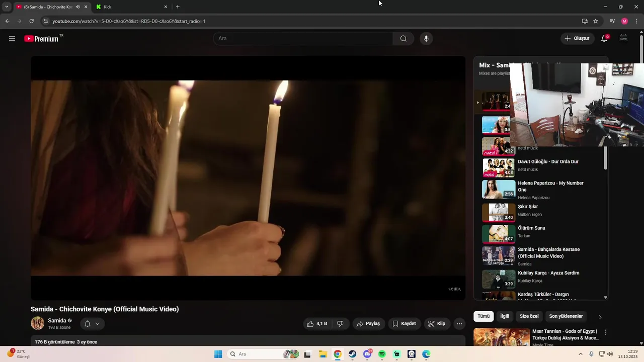Open weather widget showing 22°C Güneşli
This screenshot has height=362, width=644.
pos(19,354)
